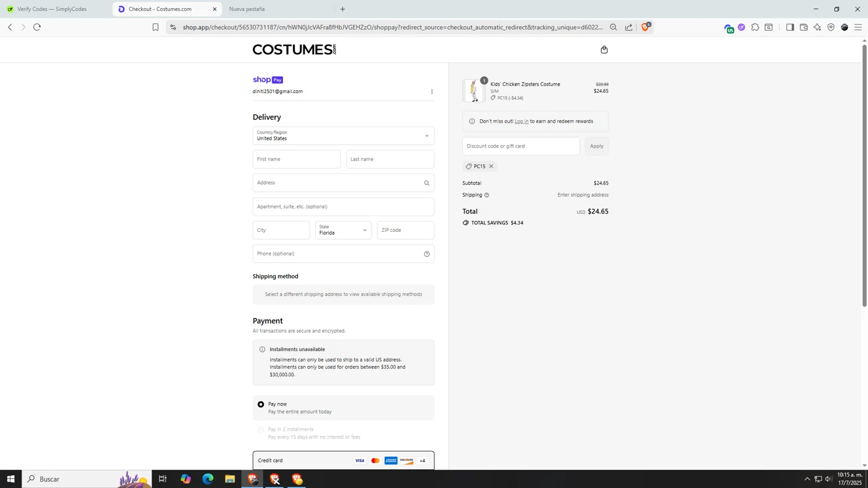This screenshot has width=868, height=488.
Task: Share this page icon
Action: (628, 27)
